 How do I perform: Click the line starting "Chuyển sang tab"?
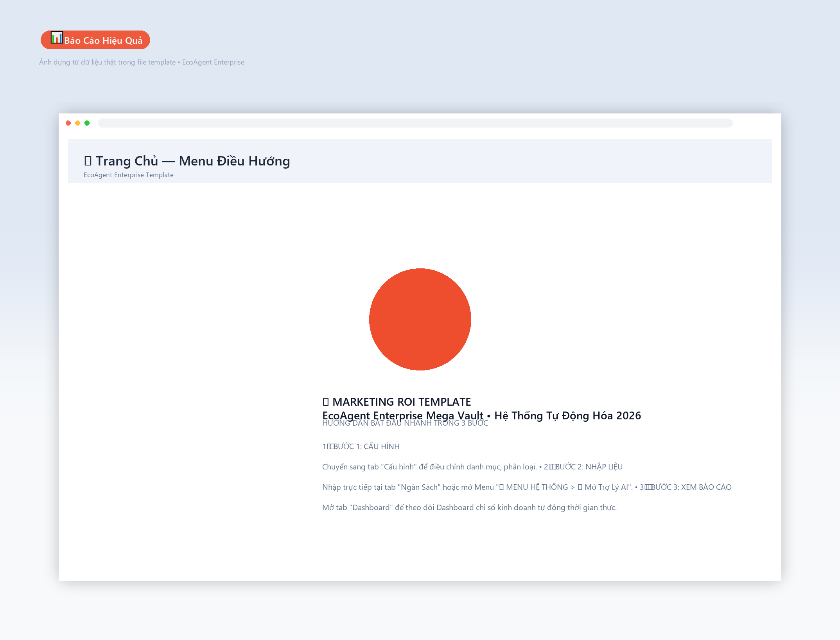472,467
